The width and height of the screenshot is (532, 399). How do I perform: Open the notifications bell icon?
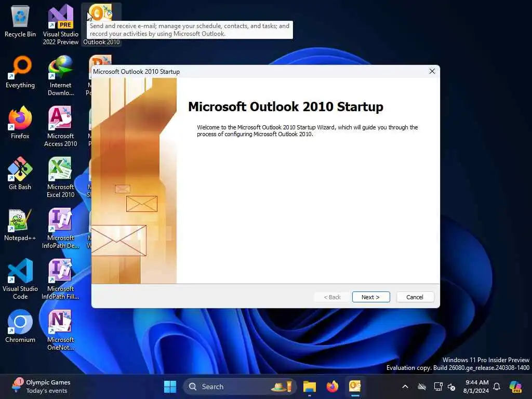pos(497,387)
